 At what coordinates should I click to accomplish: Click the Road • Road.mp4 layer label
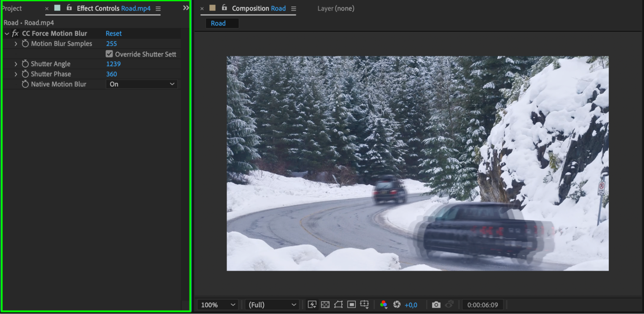tap(29, 23)
